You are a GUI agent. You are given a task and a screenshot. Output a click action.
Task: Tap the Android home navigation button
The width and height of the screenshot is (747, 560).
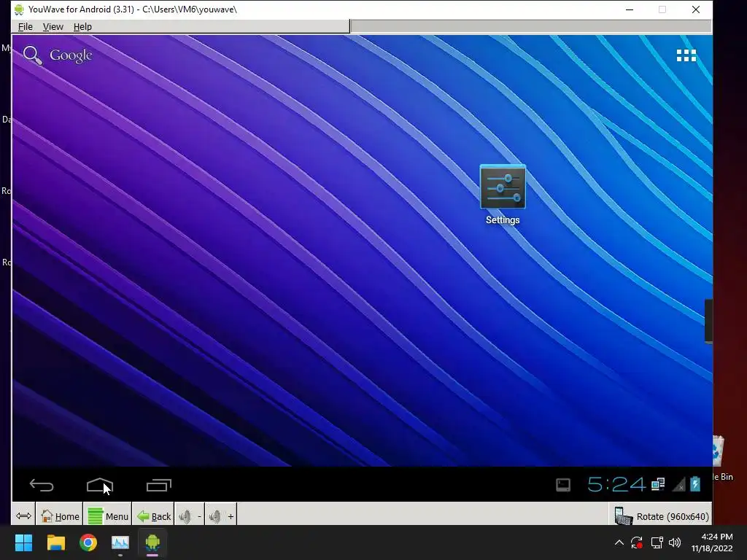point(99,485)
